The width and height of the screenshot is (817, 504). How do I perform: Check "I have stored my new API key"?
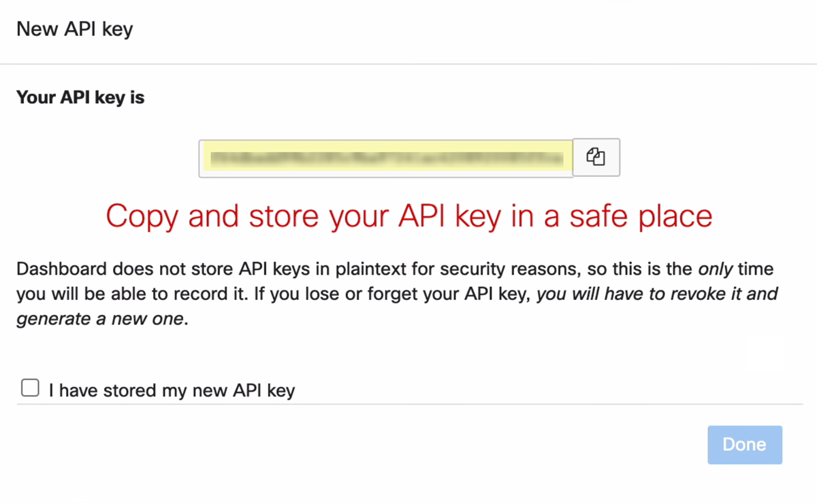pos(30,388)
